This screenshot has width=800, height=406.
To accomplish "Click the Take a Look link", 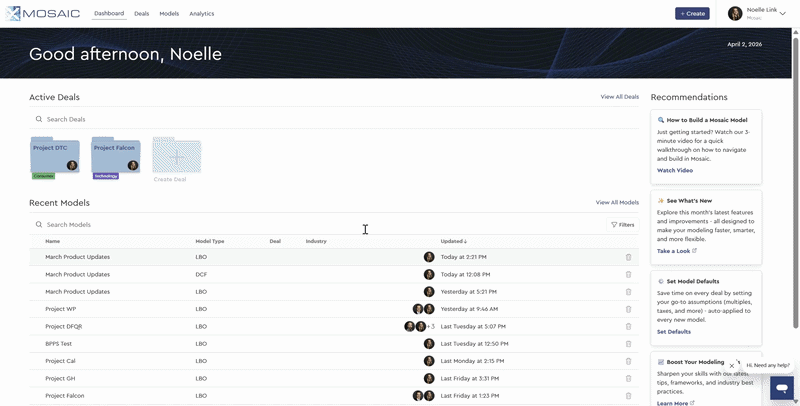I will [677, 251].
